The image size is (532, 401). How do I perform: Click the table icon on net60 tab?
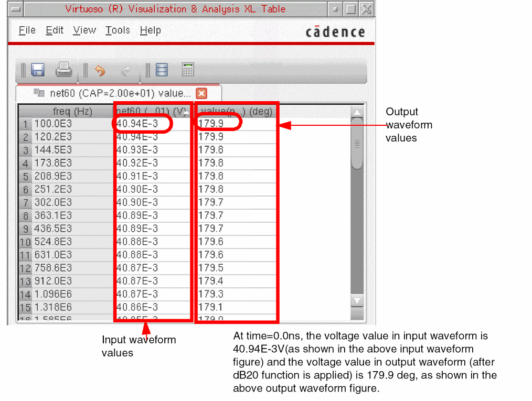pyautogui.click(x=39, y=93)
